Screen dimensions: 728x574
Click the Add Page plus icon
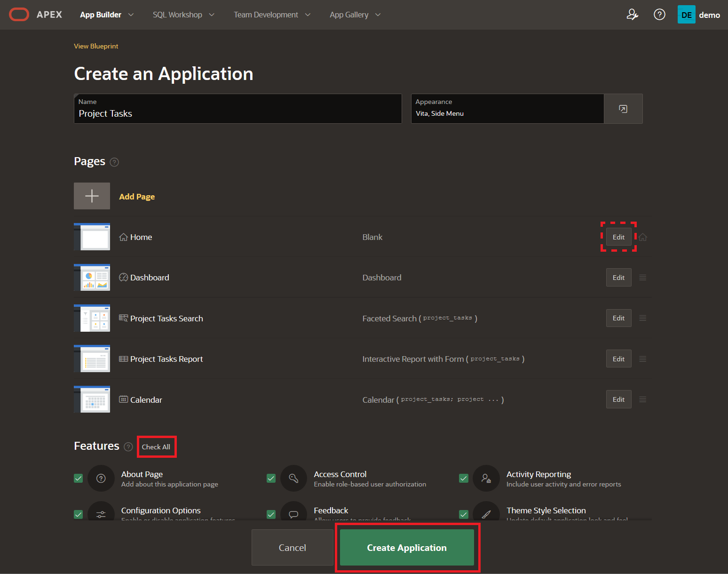click(x=92, y=196)
